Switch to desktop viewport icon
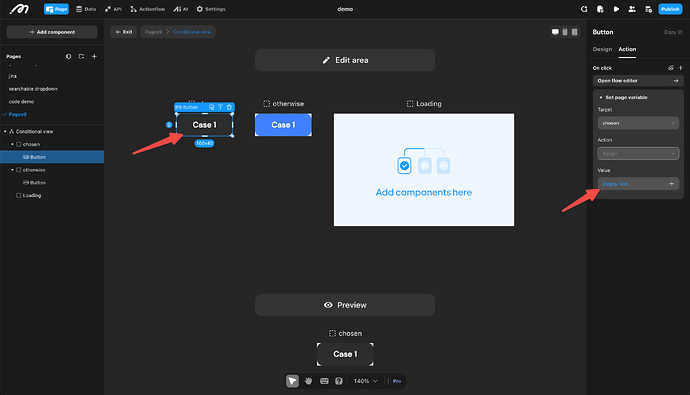Viewport: 690px width, 395px height. (x=555, y=32)
